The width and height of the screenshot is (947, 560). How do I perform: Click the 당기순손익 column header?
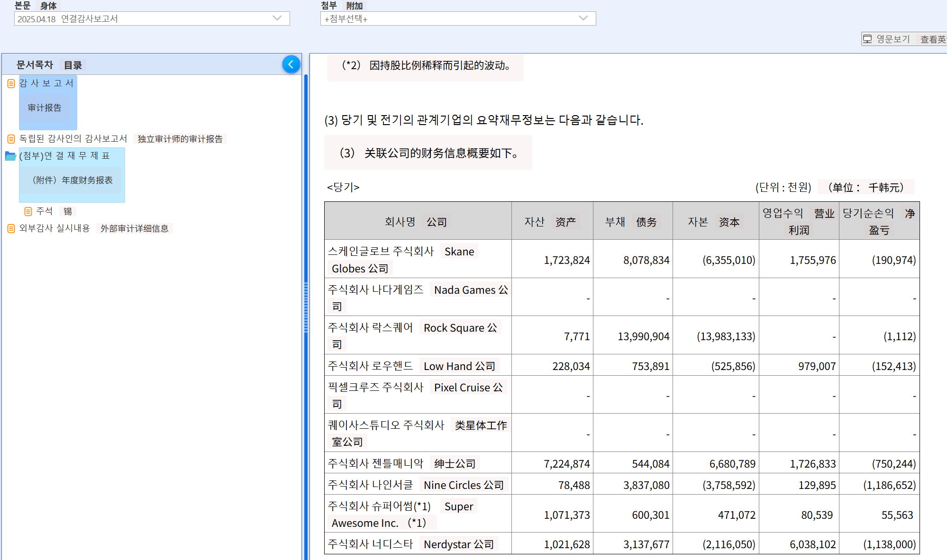[x=879, y=221]
